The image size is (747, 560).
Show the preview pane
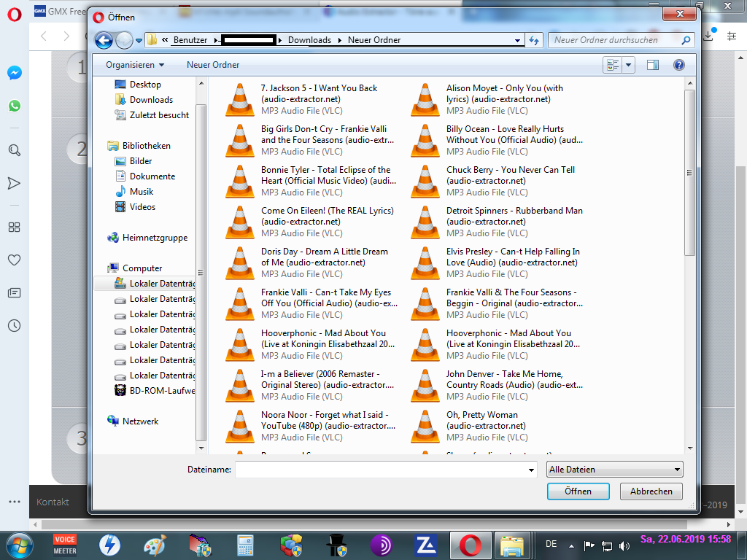(653, 65)
